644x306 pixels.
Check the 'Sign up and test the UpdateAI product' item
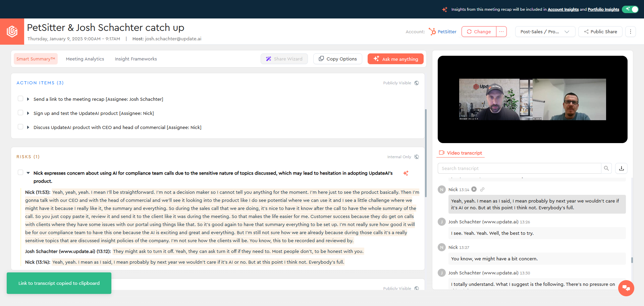coord(20,113)
